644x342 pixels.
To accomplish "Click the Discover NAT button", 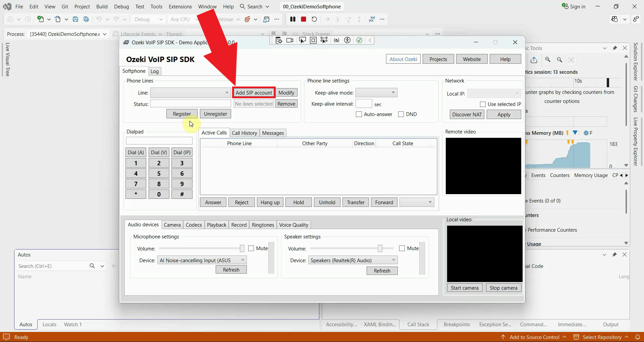I will coord(467,115).
